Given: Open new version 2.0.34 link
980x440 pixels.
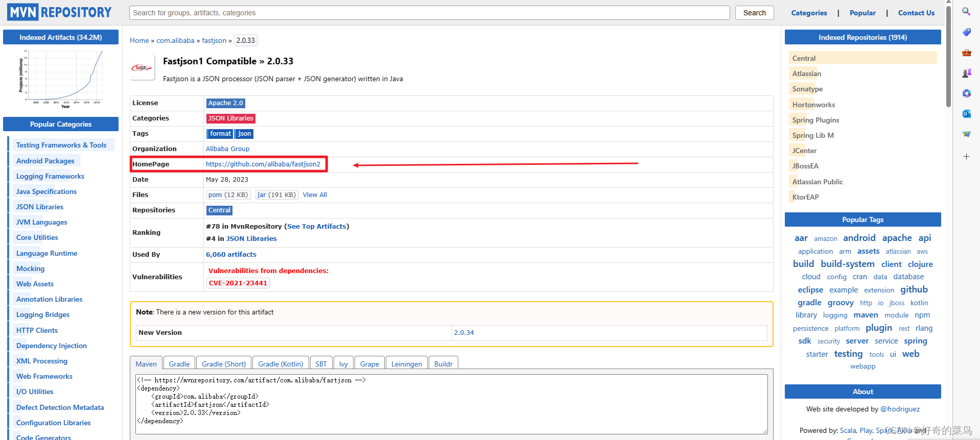Looking at the screenshot, I should (463, 333).
